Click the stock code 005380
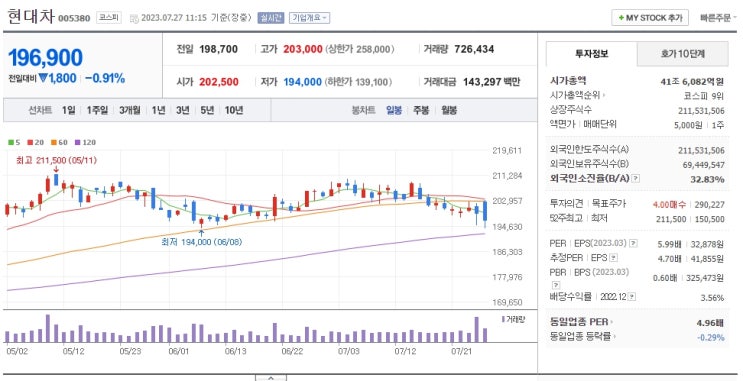This screenshot has height=381, width=743. (74, 19)
